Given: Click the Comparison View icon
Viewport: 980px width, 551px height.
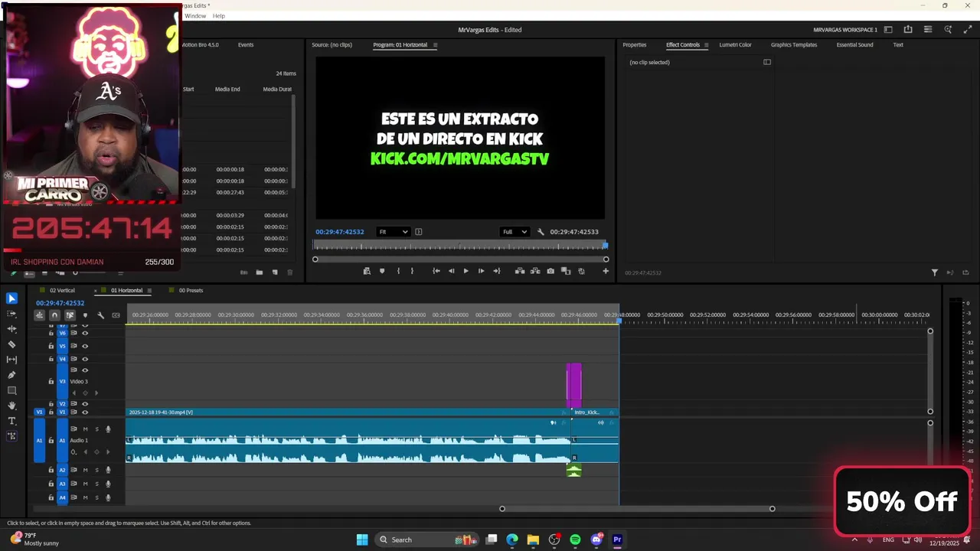Looking at the screenshot, I should [x=566, y=271].
